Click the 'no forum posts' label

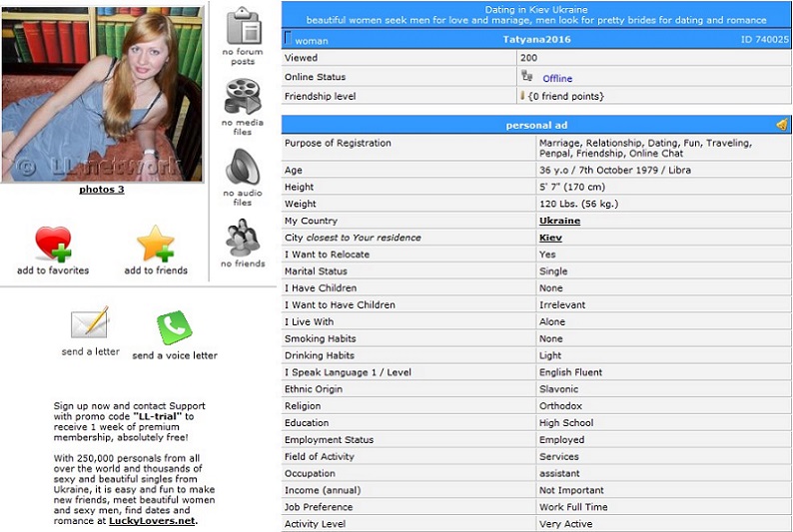243,57
